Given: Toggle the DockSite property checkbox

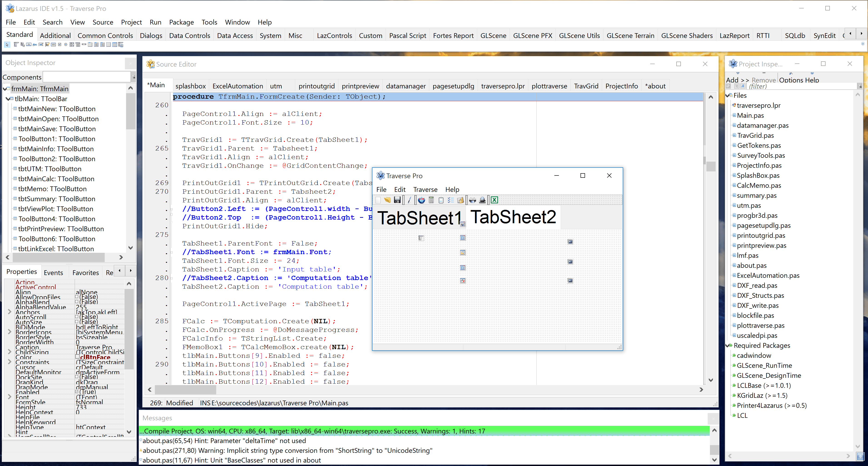Looking at the screenshot, I should [77, 376].
